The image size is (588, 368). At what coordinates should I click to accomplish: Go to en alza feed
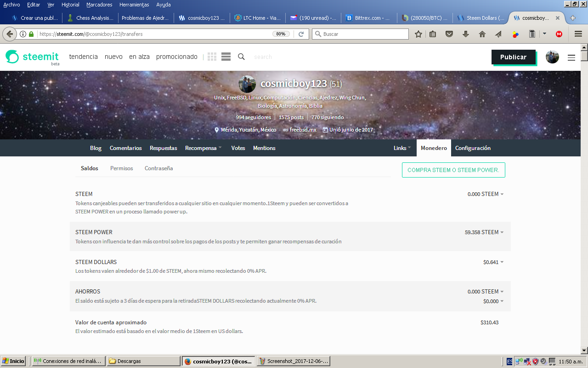pyautogui.click(x=139, y=57)
